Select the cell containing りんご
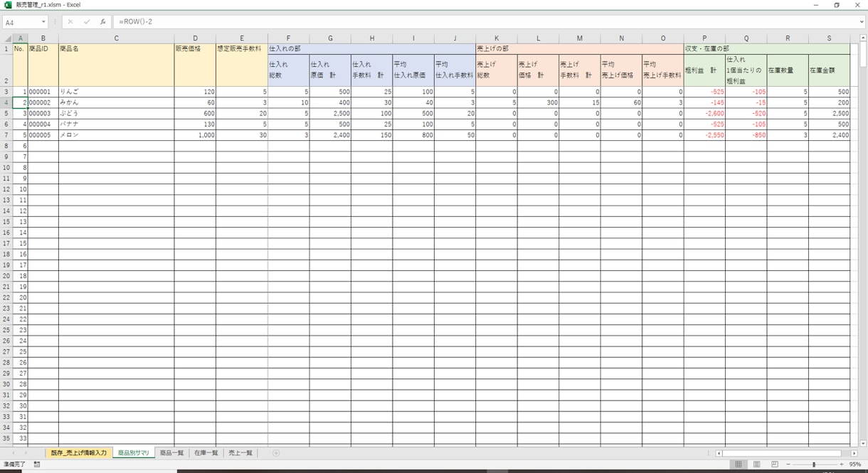 coord(117,92)
